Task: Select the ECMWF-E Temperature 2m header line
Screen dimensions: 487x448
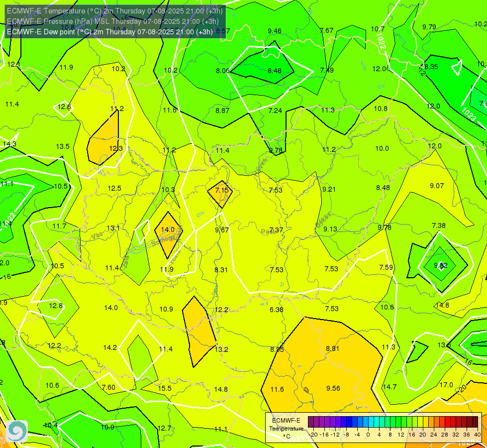Action: (115, 11)
